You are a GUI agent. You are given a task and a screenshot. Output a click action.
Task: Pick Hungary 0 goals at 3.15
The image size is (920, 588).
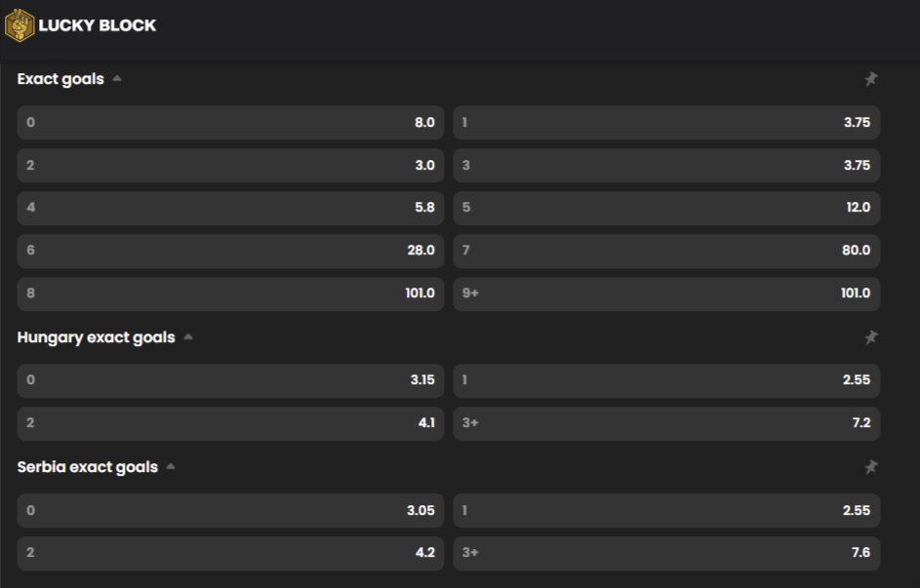(230, 380)
